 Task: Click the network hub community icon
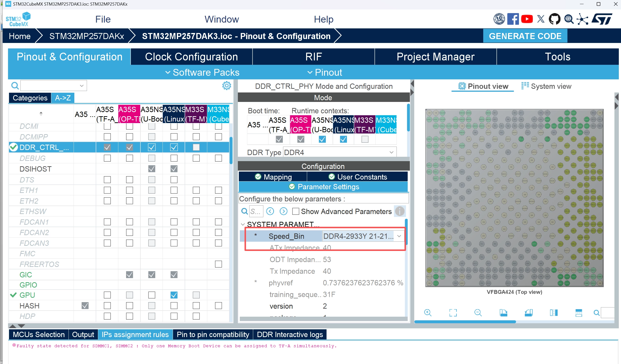[583, 19]
